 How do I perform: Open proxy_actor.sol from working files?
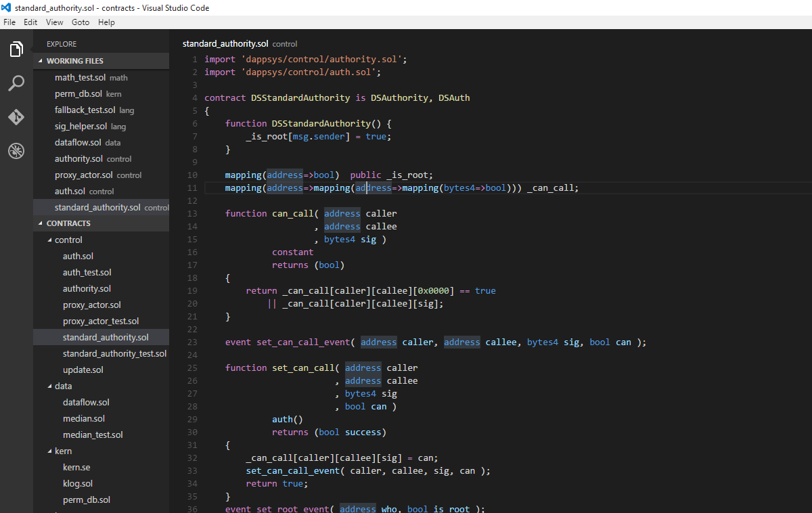click(85, 175)
